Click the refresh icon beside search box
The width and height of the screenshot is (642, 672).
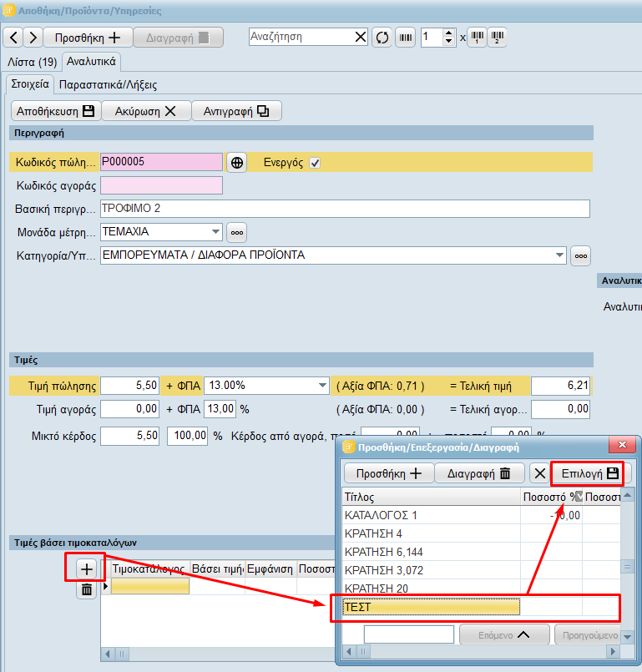click(382, 38)
